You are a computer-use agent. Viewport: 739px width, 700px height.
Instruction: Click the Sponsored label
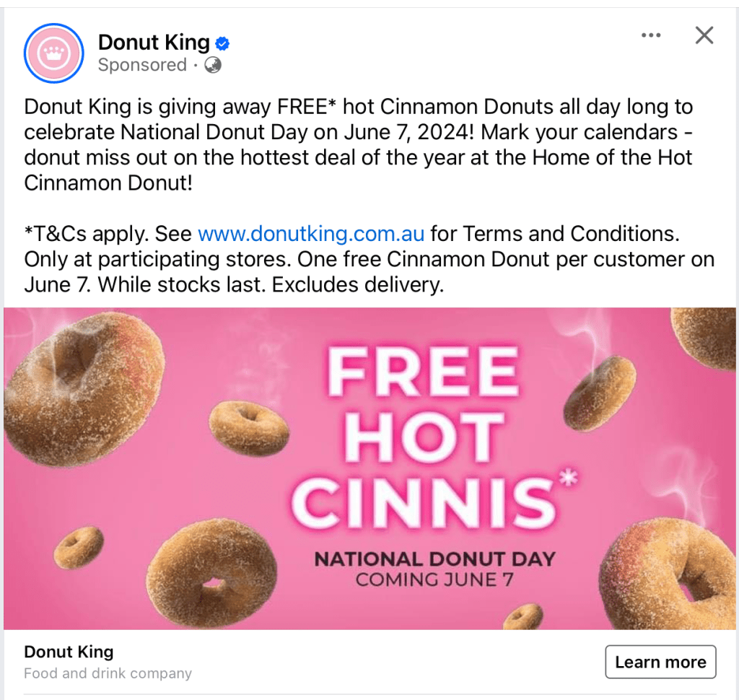click(x=142, y=65)
